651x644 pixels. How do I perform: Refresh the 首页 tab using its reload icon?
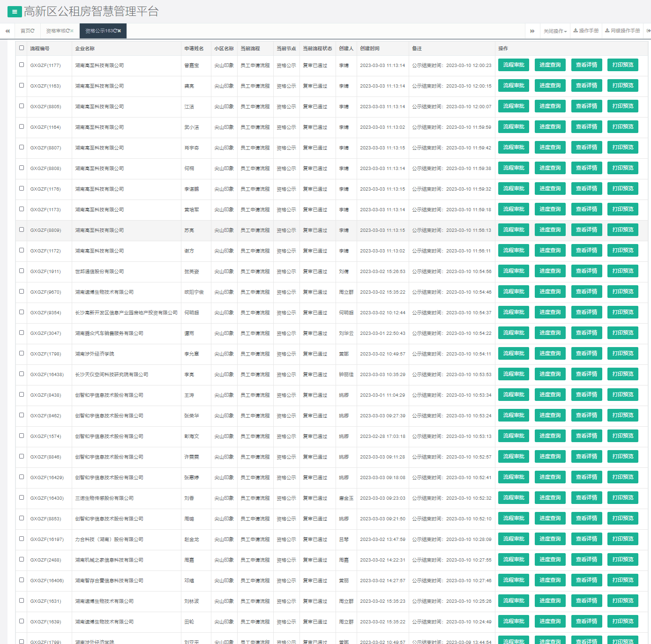point(33,31)
